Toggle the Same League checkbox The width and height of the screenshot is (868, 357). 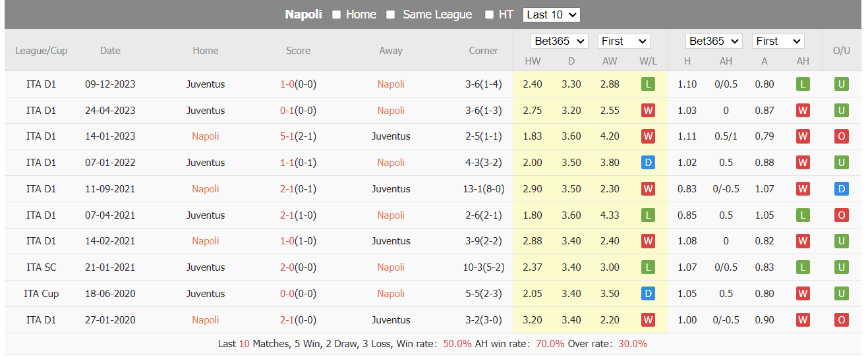390,14
